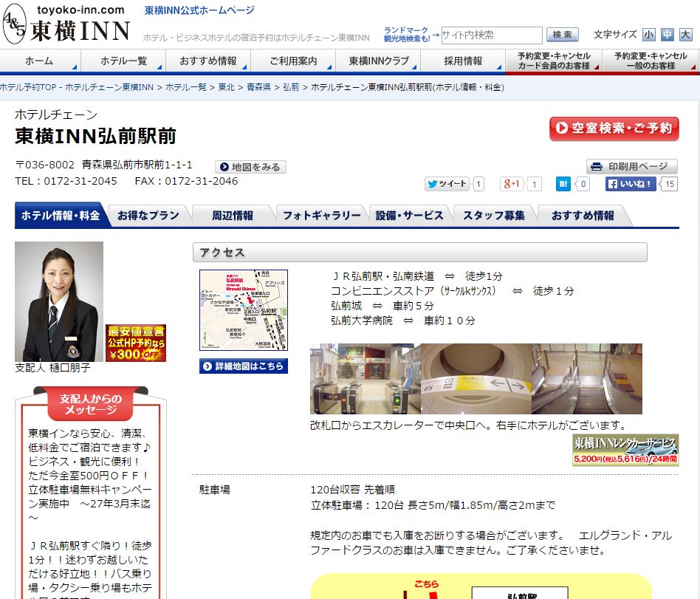Open 採用情報 menu

click(463, 61)
